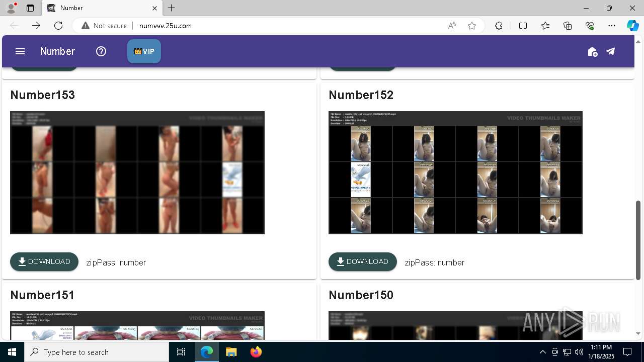
Task: Refresh the current page
Action: 58,26
